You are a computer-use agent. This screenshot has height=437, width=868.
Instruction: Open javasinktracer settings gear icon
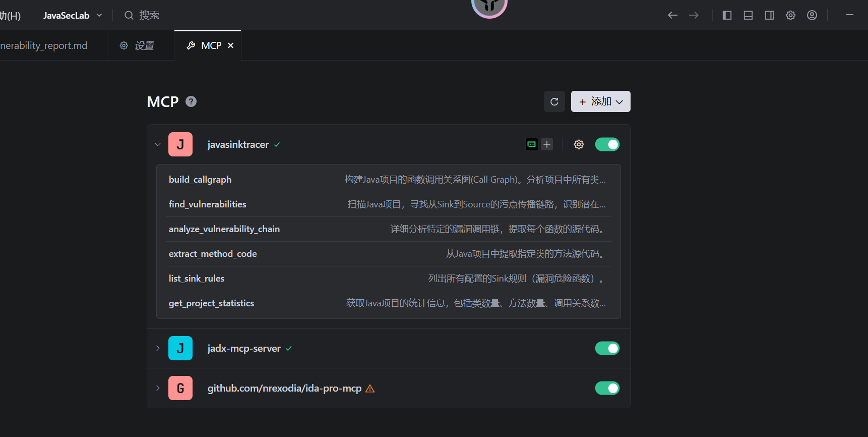579,144
